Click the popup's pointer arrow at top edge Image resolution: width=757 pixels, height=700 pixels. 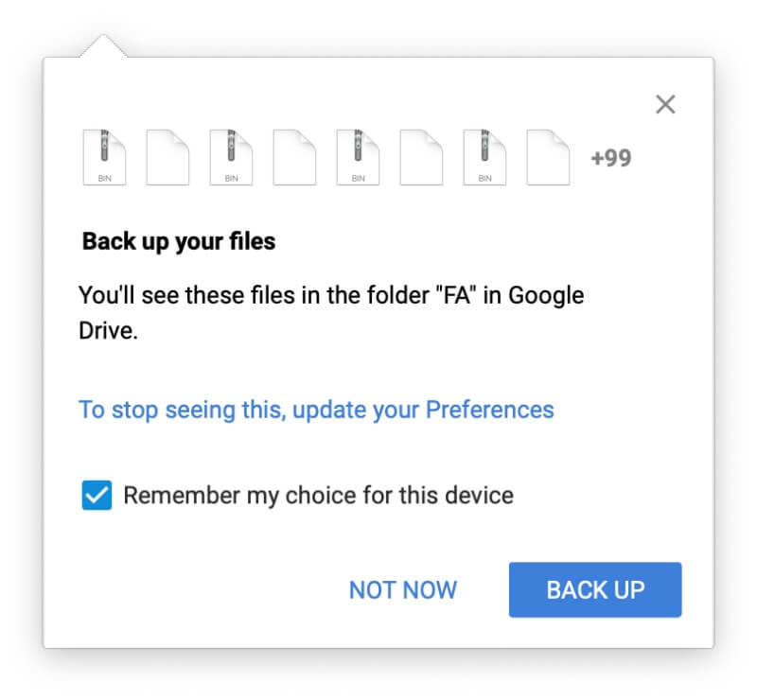(x=103, y=46)
